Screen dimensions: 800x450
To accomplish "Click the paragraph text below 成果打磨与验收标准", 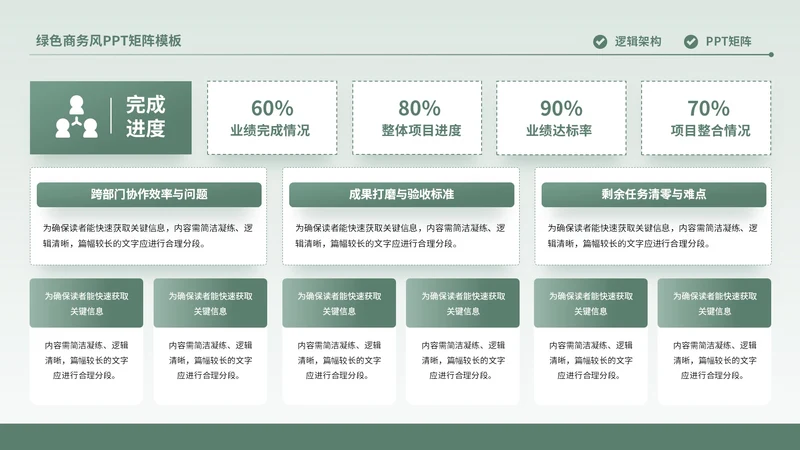I will coord(400,236).
